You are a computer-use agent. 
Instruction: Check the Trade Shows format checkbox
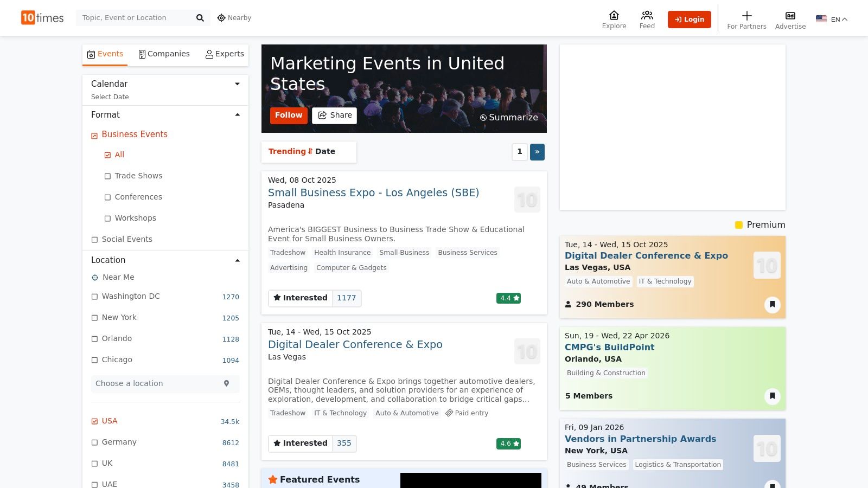point(107,176)
